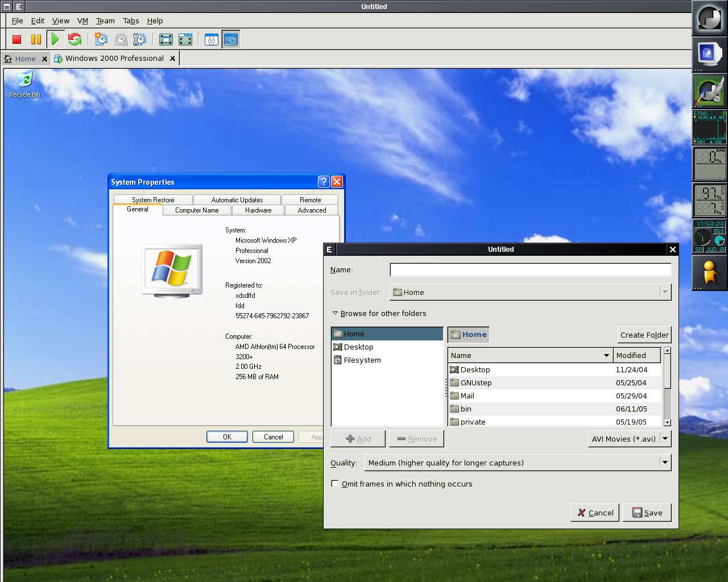Screen dimensions: 728x582
Task: Open the snapshot manager wrench-clock icon
Action: tap(139, 39)
